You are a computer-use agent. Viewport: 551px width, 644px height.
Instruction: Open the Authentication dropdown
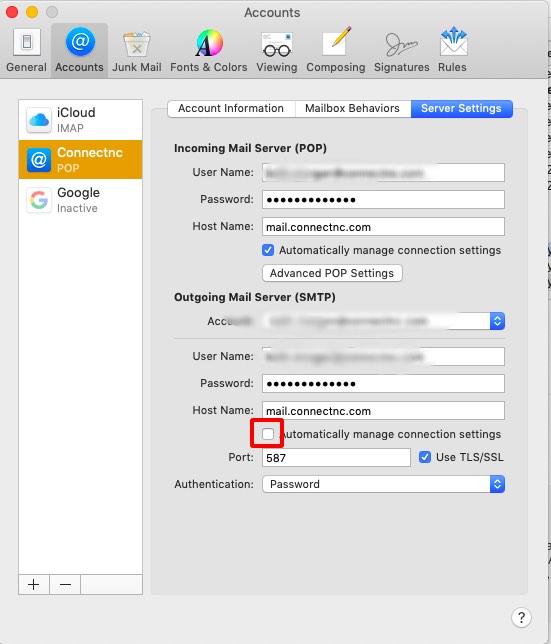[x=383, y=484]
